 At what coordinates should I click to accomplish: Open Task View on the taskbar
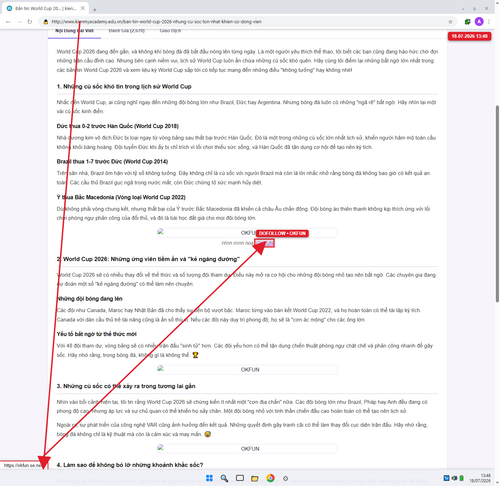[x=240, y=478]
